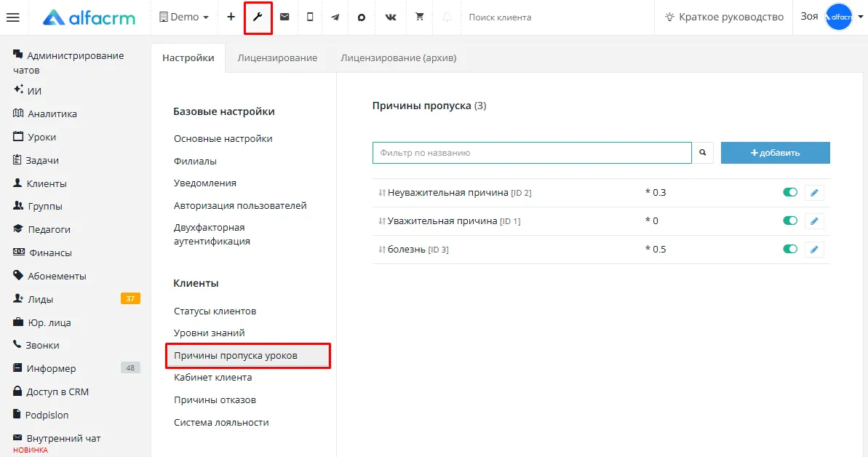
Task: Open the envelope mail icon in toolbar
Action: [x=284, y=17]
